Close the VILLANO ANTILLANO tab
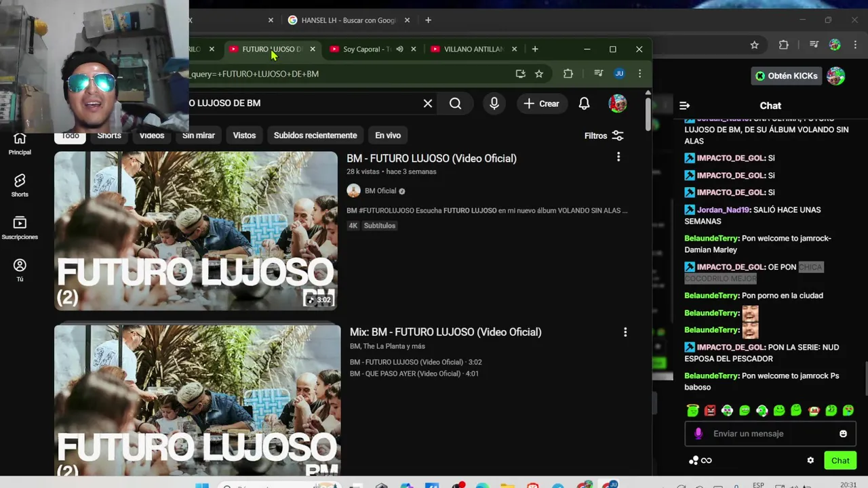Viewport: 868px width, 488px height. 514,49
